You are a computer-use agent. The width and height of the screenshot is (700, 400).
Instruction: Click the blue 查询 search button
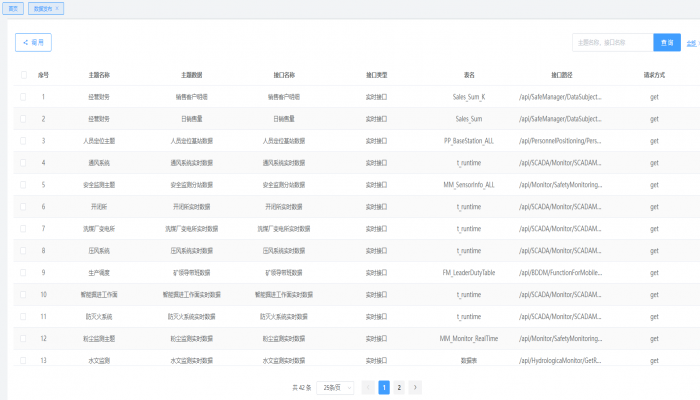[667, 42]
